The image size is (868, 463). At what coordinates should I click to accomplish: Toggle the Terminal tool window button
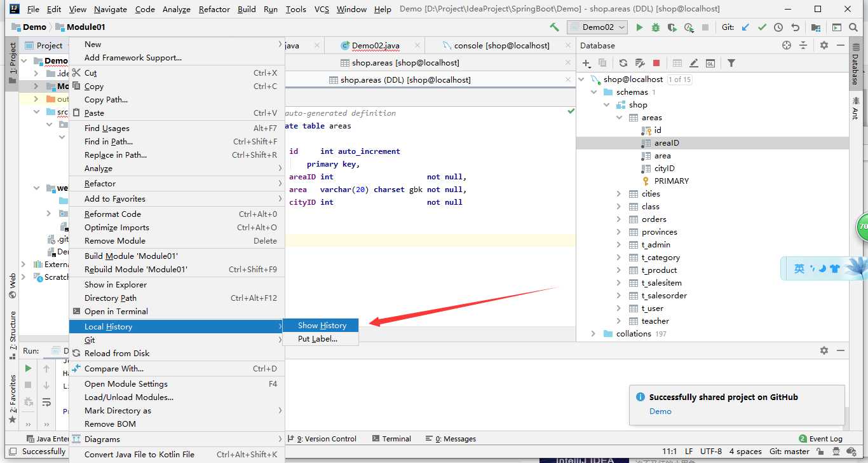coord(391,439)
